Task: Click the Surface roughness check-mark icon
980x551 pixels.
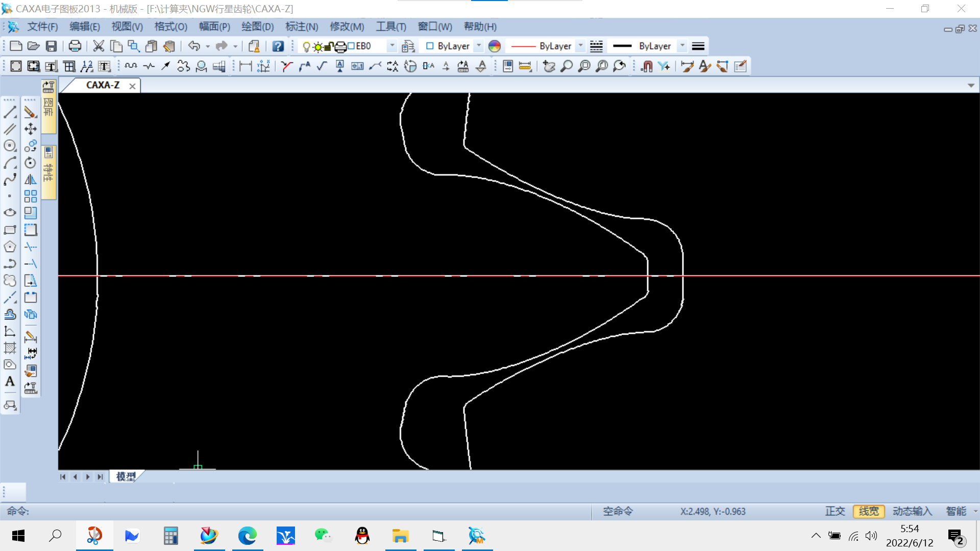Action: 322,66
